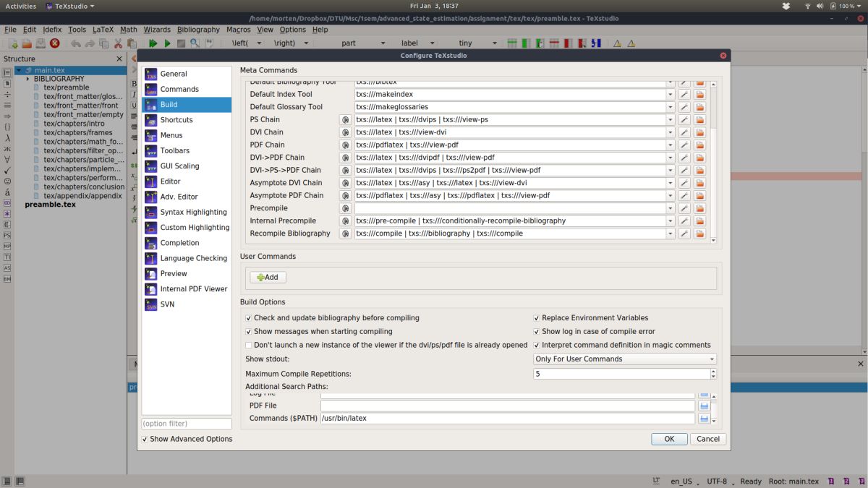Select tex/chapters/intro in Structure tree
Screen dimensions: 868x488
click(74, 124)
